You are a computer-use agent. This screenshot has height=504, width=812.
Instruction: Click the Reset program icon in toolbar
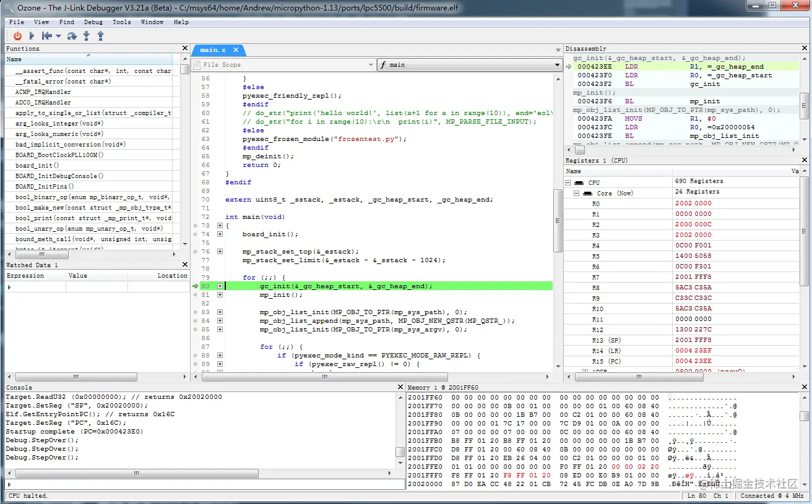pos(46,36)
